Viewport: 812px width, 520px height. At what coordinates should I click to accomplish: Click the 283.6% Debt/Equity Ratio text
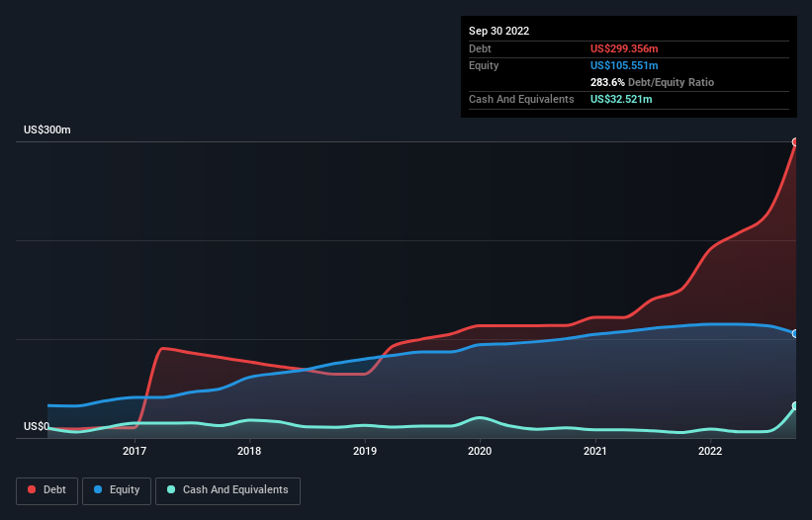coord(652,82)
